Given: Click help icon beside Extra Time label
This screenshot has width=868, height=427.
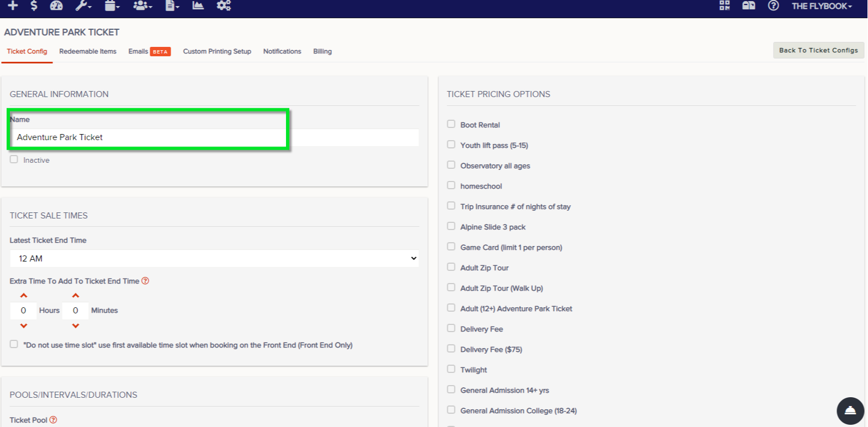Looking at the screenshot, I should click(x=145, y=281).
